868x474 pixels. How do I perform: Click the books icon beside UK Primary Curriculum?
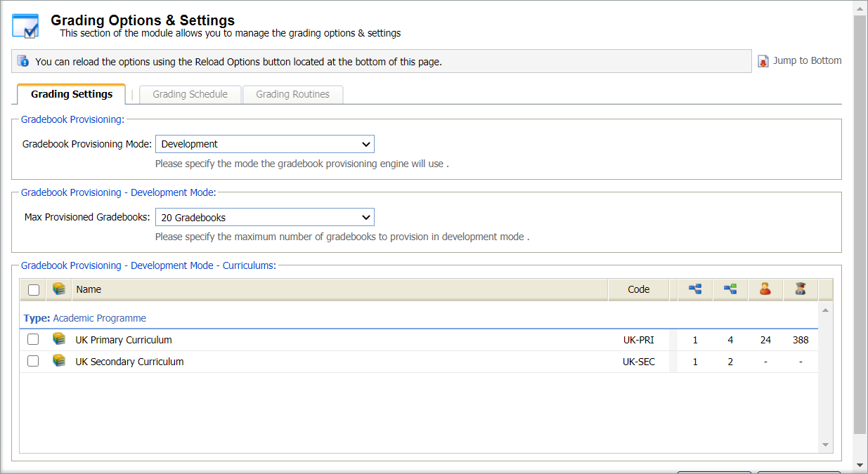[59, 339]
